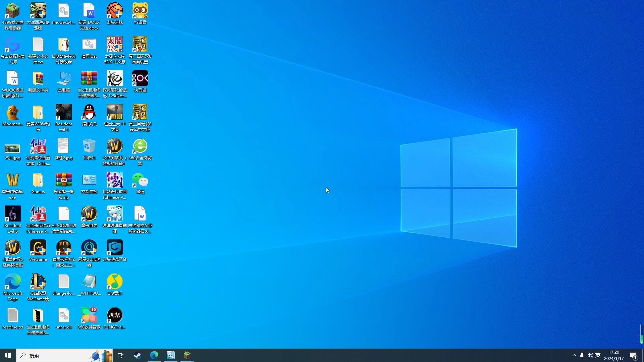
Task: Select 白银科技企业孵化器 Word document
Action: tap(140, 219)
